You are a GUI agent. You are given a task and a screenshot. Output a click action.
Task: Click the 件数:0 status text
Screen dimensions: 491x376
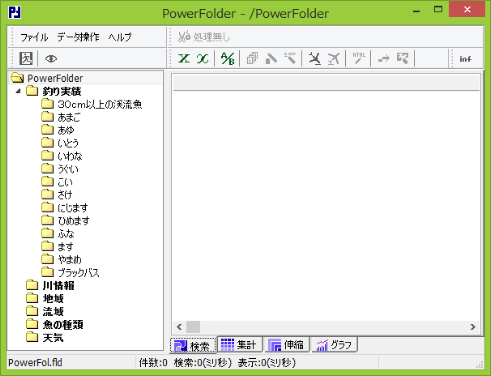[x=153, y=363]
